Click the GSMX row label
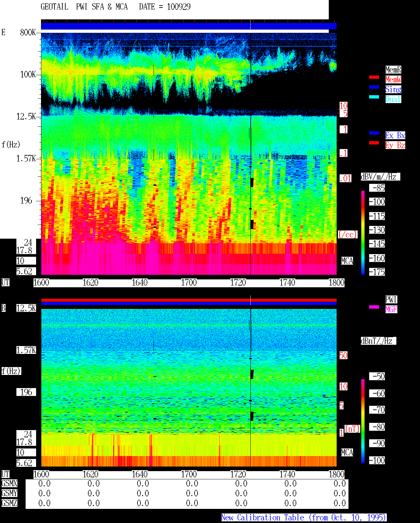The width and height of the screenshot is (420, 523). point(9,483)
